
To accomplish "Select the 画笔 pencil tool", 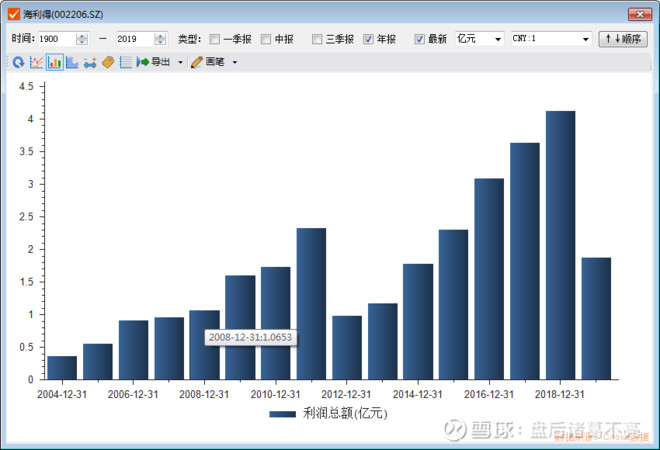I will tap(207, 62).
